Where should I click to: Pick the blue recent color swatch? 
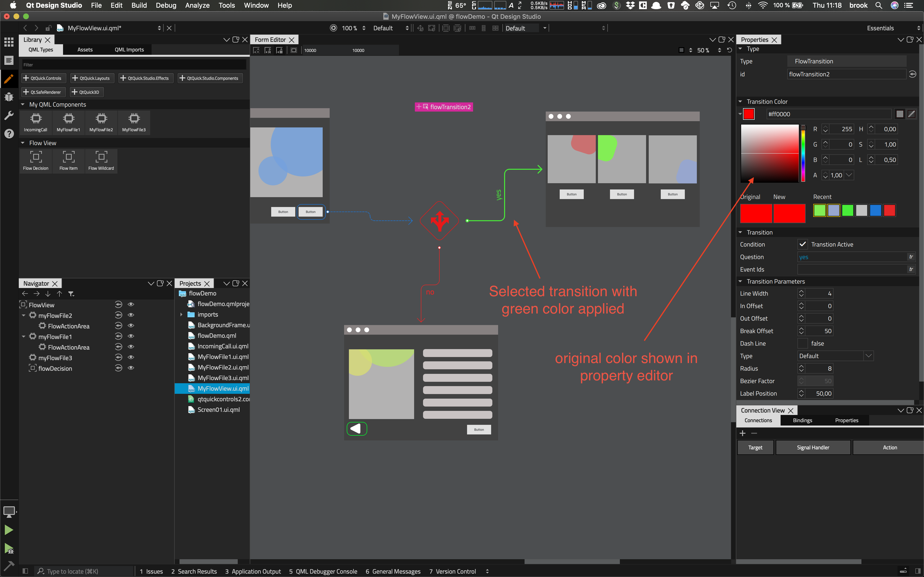click(x=875, y=211)
